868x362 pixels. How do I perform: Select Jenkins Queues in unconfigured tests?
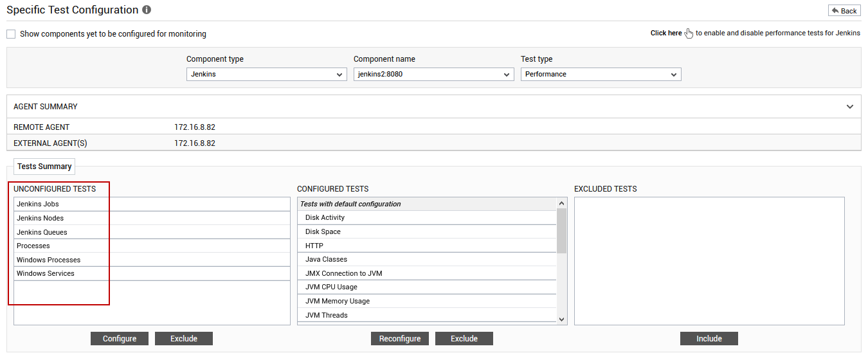pos(152,232)
